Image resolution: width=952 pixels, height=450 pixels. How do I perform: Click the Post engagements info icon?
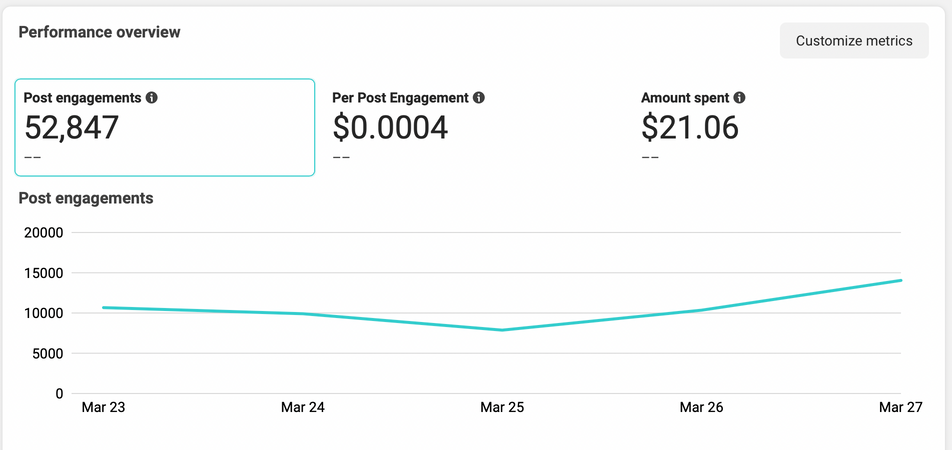pyautogui.click(x=152, y=98)
